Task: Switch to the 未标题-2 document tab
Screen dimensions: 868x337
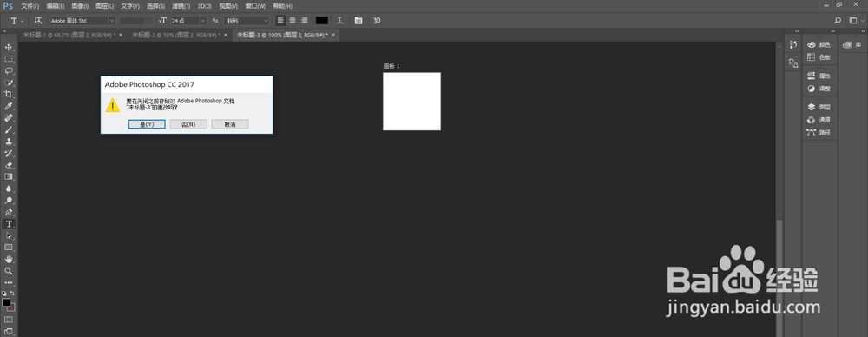Action: pos(176,35)
